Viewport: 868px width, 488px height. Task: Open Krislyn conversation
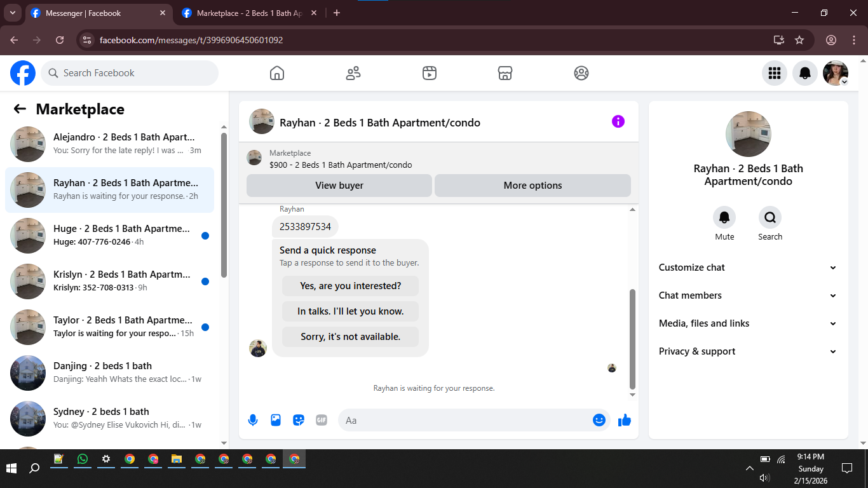[x=109, y=281]
